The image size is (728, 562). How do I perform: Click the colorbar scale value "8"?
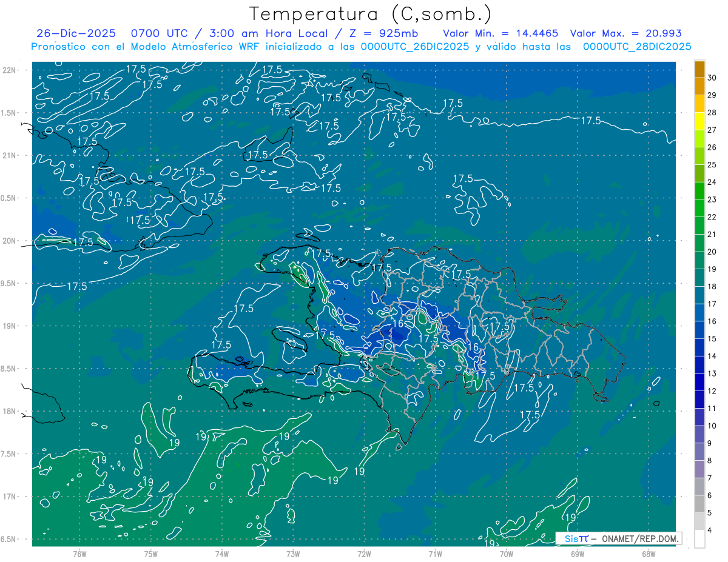coord(710,461)
